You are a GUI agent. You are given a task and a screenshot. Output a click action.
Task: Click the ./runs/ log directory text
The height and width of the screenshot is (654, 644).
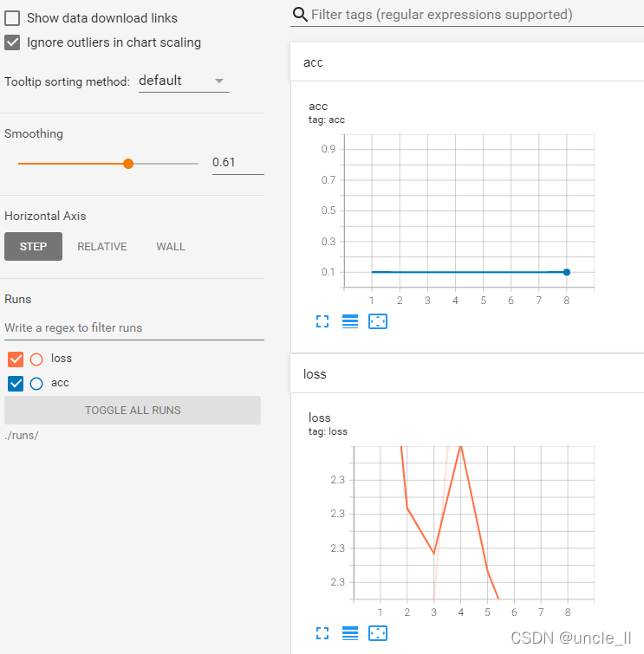22,436
